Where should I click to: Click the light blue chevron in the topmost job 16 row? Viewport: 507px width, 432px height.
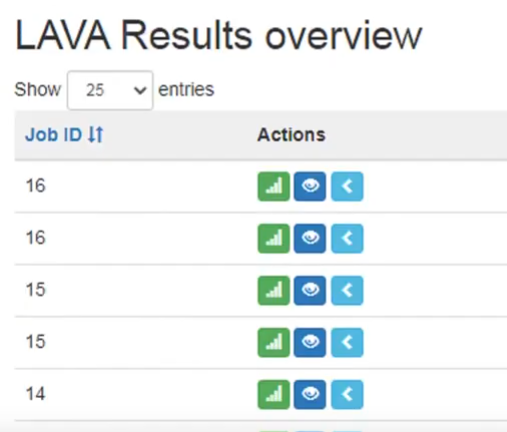[347, 186]
